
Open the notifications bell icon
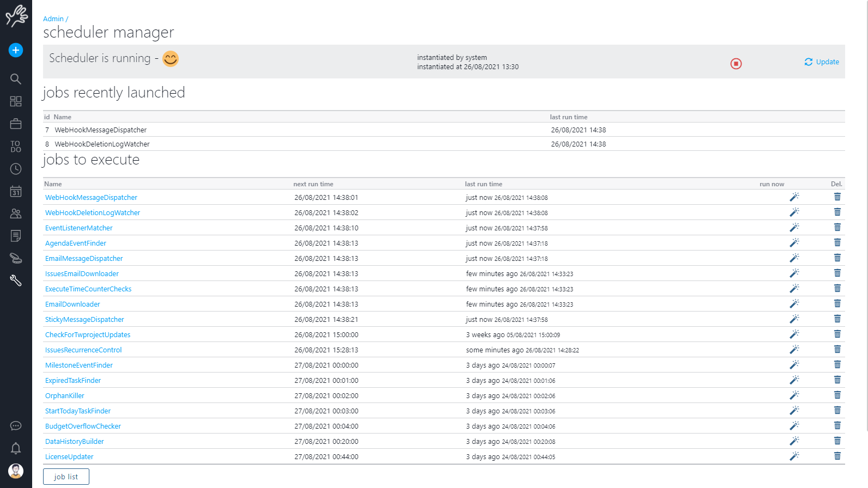click(16, 448)
